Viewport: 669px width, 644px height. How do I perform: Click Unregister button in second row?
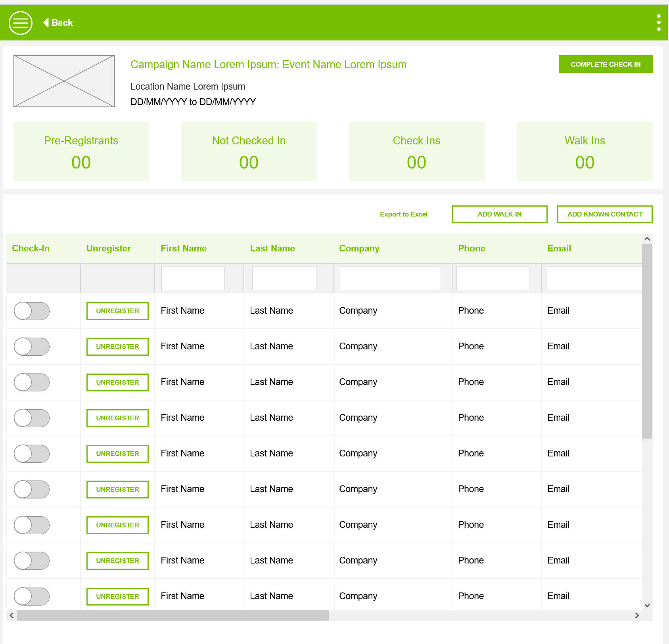tap(117, 347)
